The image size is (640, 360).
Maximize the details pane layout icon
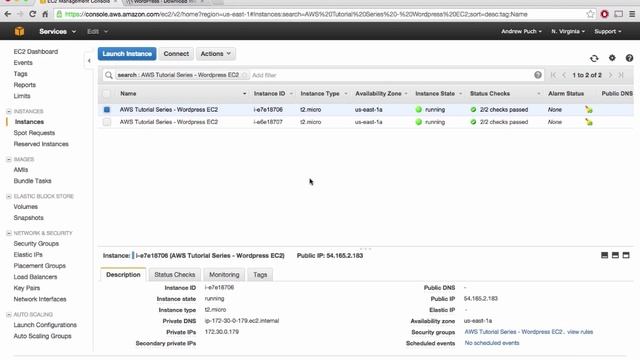[626, 255]
